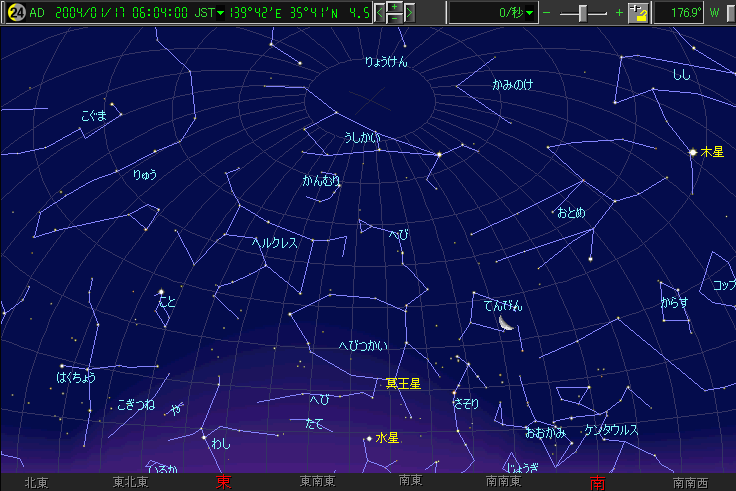This screenshot has width=736, height=491.
Task: Click the plus stepper button above minus
Action: click(394, 8)
